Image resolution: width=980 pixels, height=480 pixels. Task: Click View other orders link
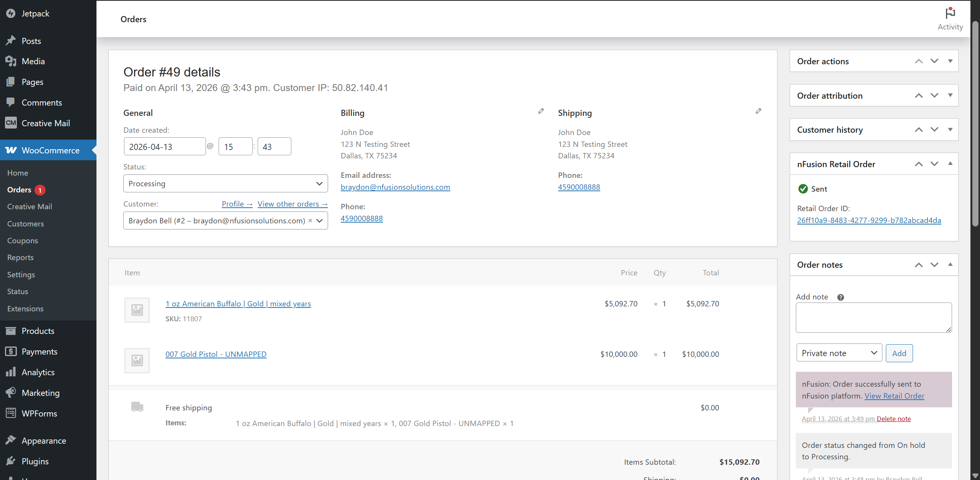click(x=292, y=204)
